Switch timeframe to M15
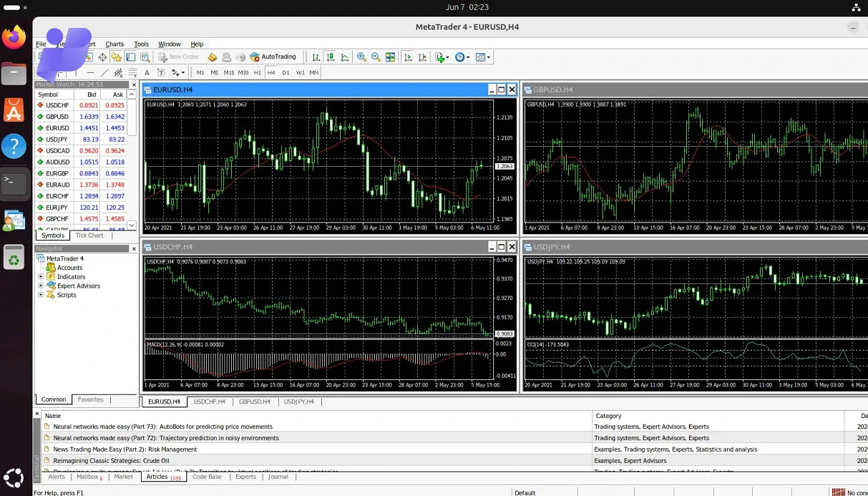This screenshot has height=496, width=868. click(x=228, y=72)
